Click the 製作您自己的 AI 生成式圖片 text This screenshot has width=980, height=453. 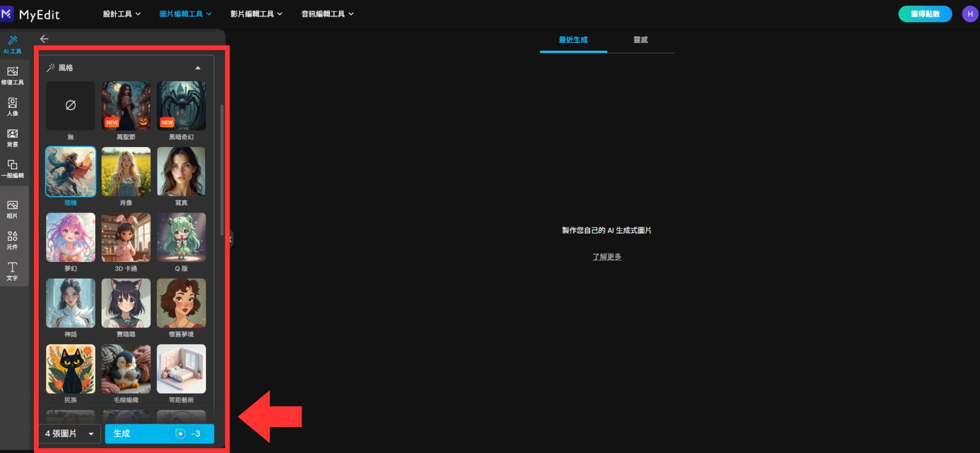pos(606,230)
